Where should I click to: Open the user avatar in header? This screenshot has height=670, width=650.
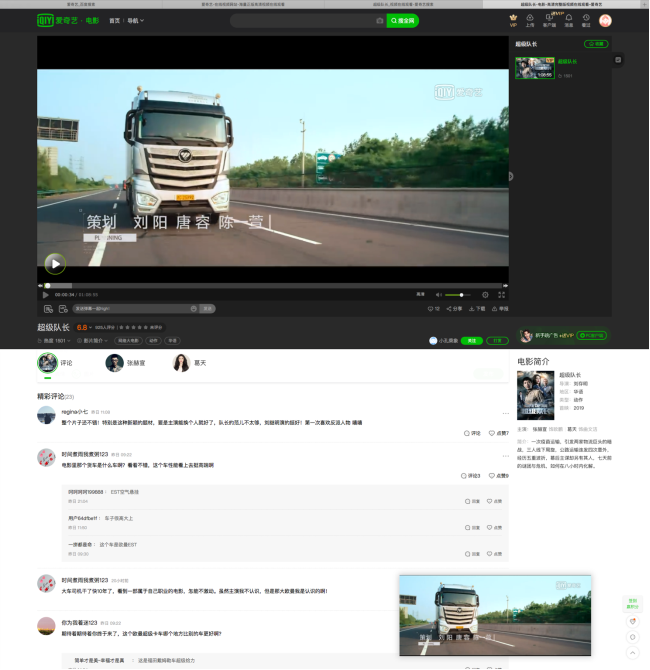[x=605, y=21]
